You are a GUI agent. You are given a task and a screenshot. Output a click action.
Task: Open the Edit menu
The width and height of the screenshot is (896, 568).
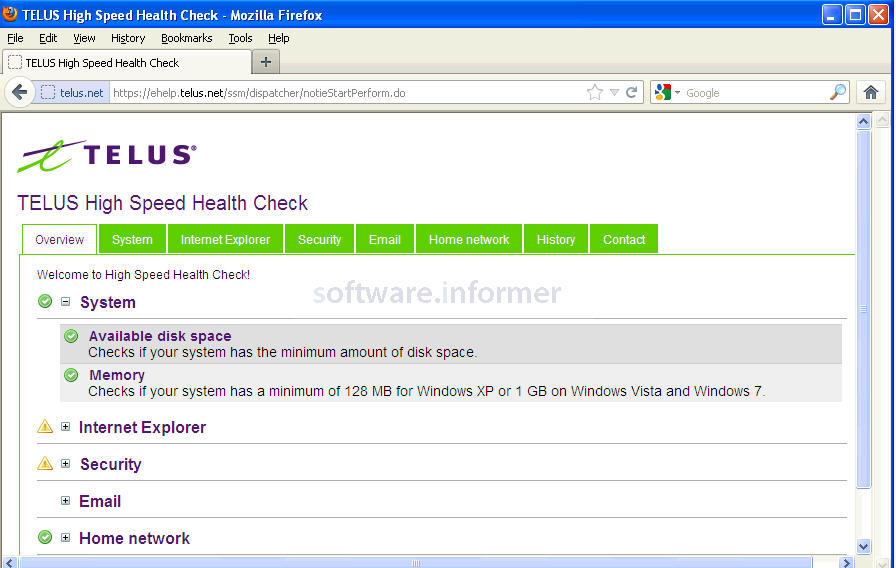pyautogui.click(x=48, y=38)
